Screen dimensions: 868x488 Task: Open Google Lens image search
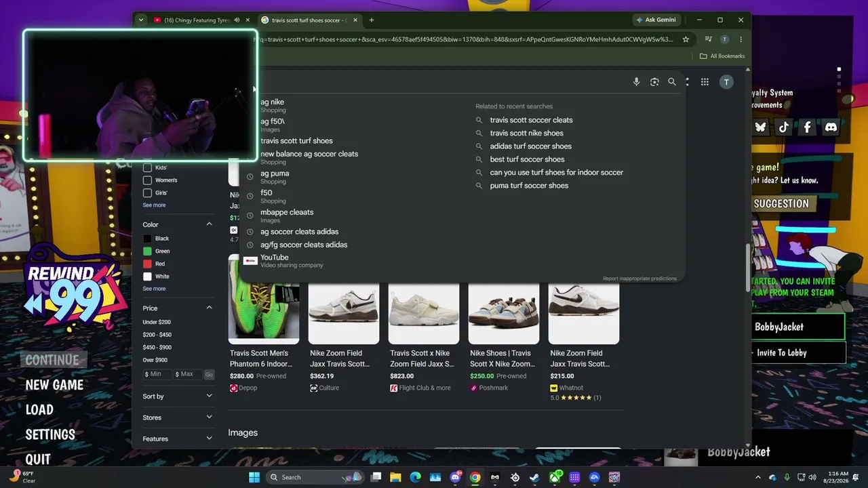[654, 82]
